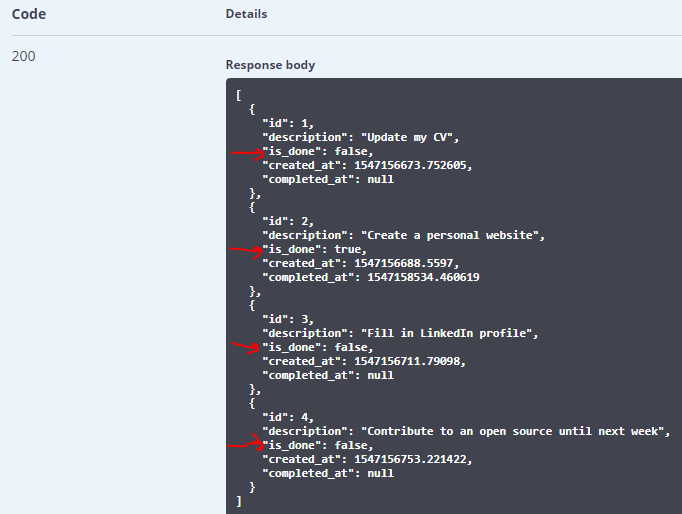Click the line "id": 3

click(288, 320)
